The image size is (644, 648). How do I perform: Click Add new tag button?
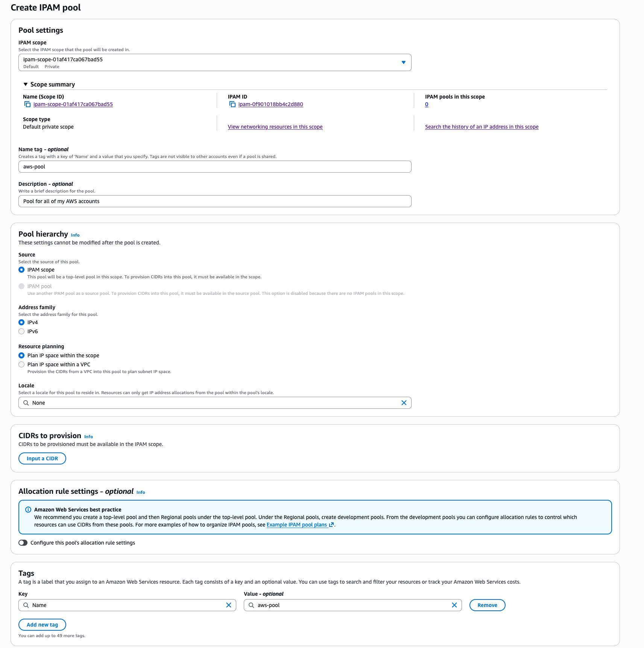42,625
